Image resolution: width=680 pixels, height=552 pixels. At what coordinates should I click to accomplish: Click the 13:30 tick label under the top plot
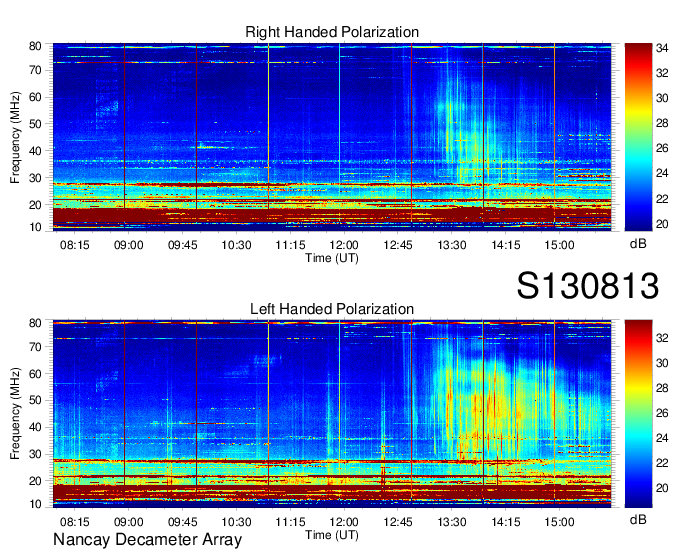pos(451,245)
